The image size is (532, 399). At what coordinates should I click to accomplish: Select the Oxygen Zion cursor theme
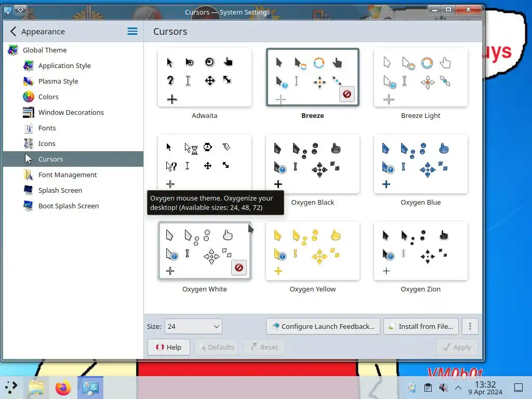421,250
